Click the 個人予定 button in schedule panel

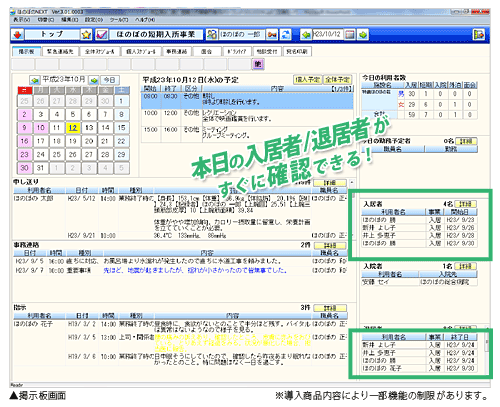pos(307,80)
